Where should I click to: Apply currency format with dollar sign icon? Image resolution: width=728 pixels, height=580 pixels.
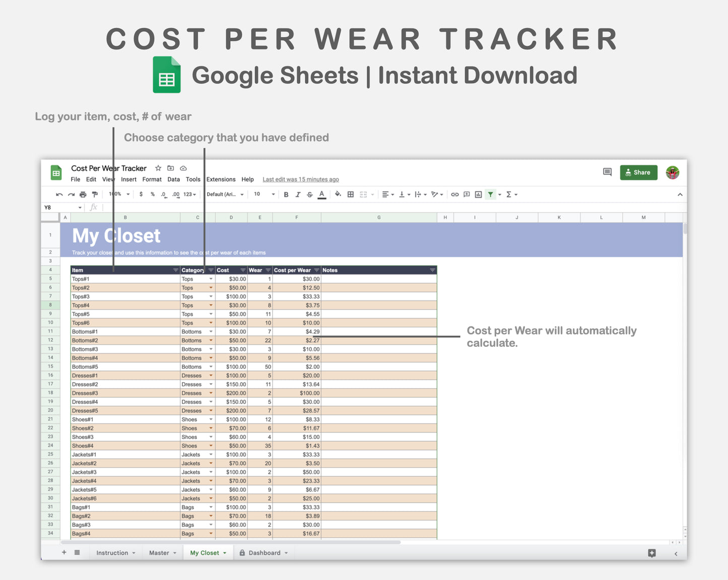point(141,194)
